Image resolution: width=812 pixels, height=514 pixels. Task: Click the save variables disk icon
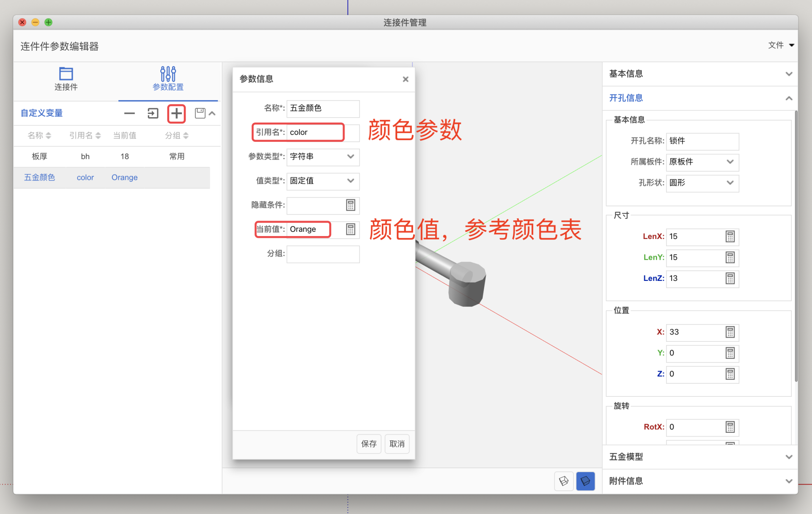click(x=200, y=113)
